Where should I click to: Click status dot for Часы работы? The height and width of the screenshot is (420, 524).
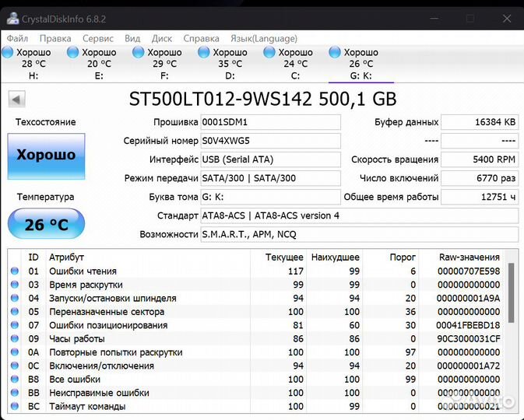pos(14,338)
